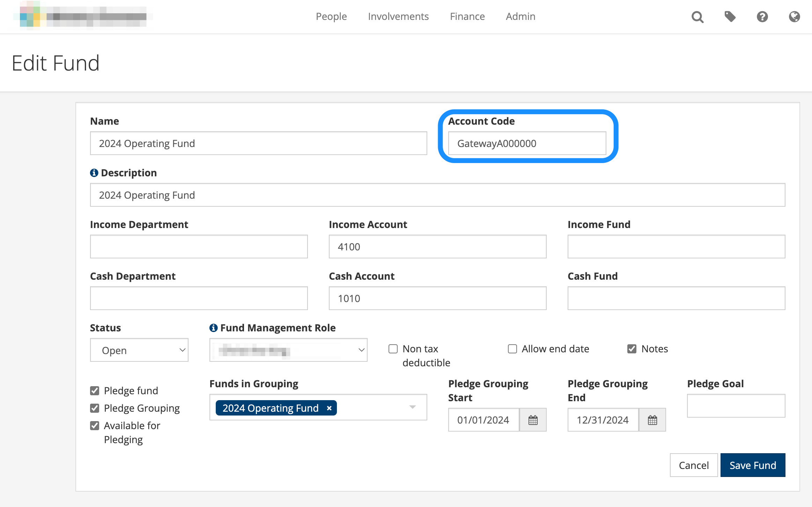812x507 pixels.
Task: Open the Involvements menu
Action: (398, 16)
